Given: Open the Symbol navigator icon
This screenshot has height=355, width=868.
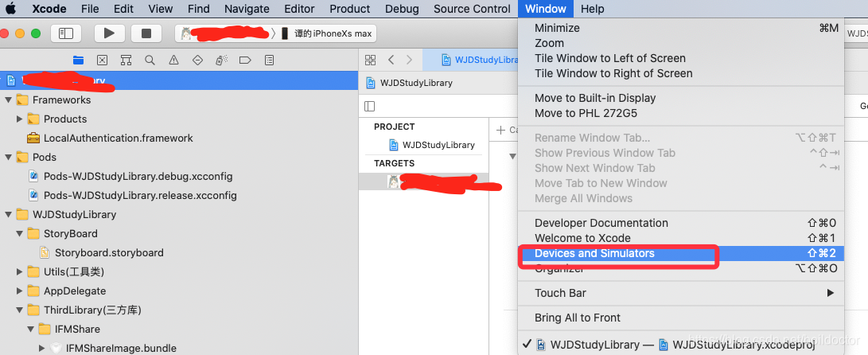Looking at the screenshot, I should pos(126,60).
